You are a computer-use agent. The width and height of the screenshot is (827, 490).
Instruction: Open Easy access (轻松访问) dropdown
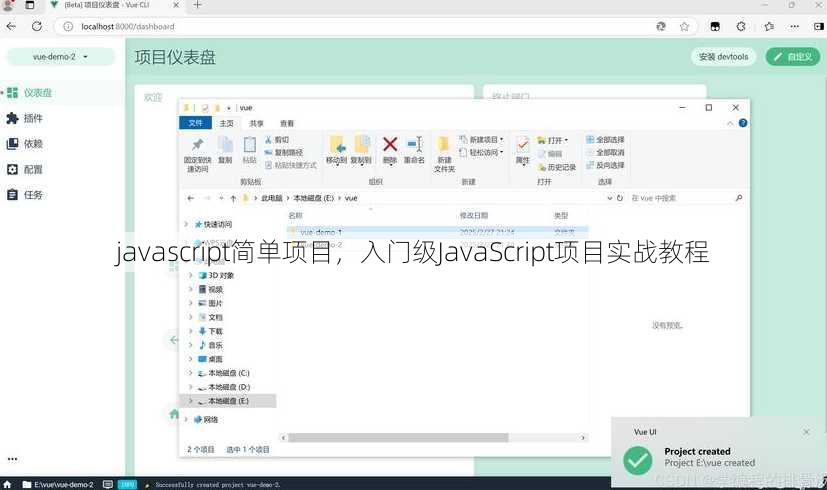tap(482, 152)
